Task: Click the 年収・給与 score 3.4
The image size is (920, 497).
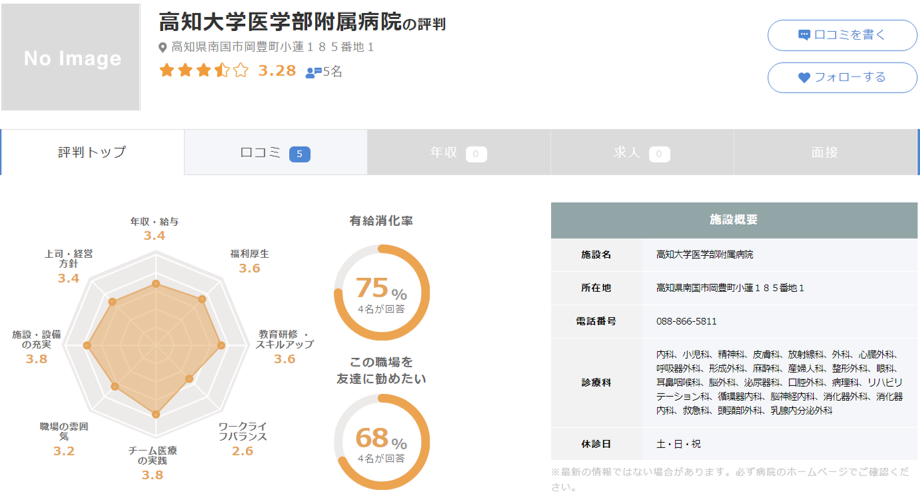Action: (x=154, y=236)
